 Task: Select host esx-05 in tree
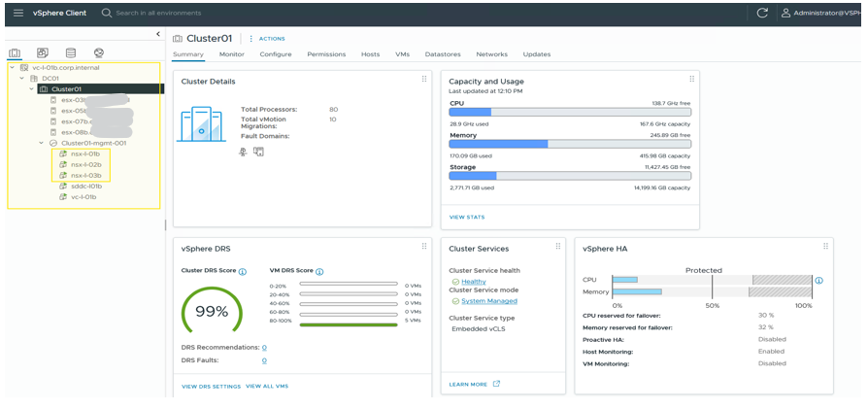73,111
